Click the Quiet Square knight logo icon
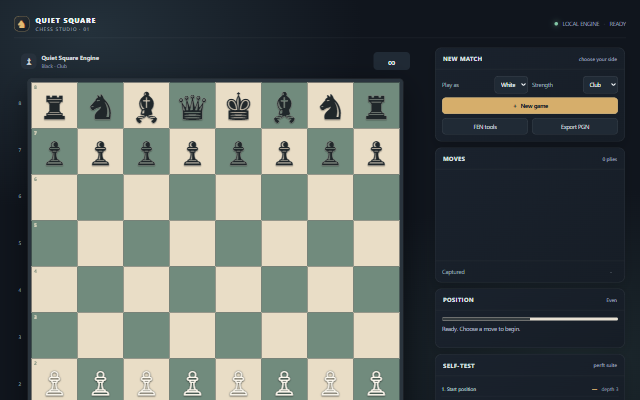The width and height of the screenshot is (640, 400). click(22, 24)
